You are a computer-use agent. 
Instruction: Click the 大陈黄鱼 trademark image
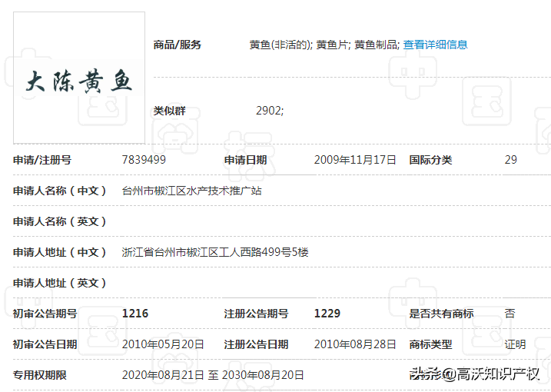(79, 78)
